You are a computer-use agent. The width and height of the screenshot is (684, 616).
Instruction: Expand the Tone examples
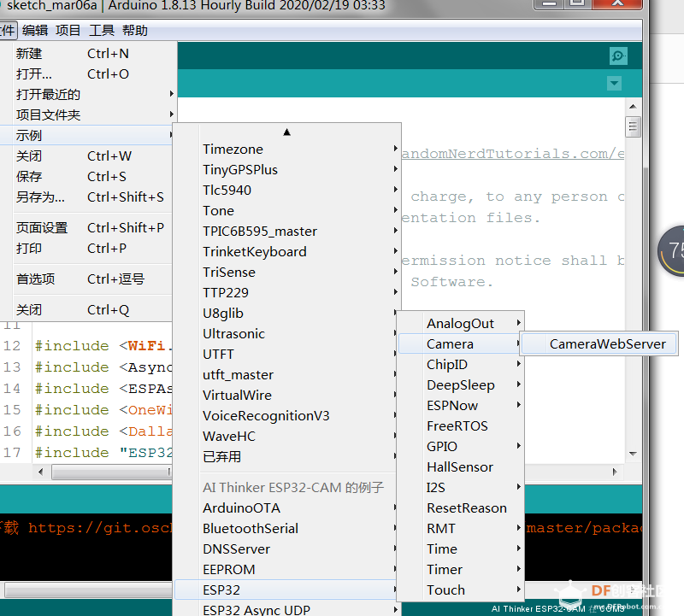pyautogui.click(x=287, y=210)
